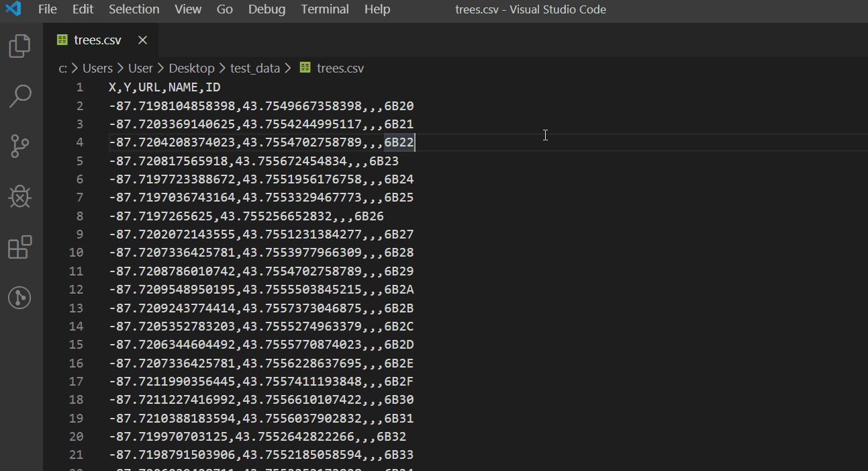Open the Debug view with bug icon
The height and width of the screenshot is (471, 868).
point(19,196)
